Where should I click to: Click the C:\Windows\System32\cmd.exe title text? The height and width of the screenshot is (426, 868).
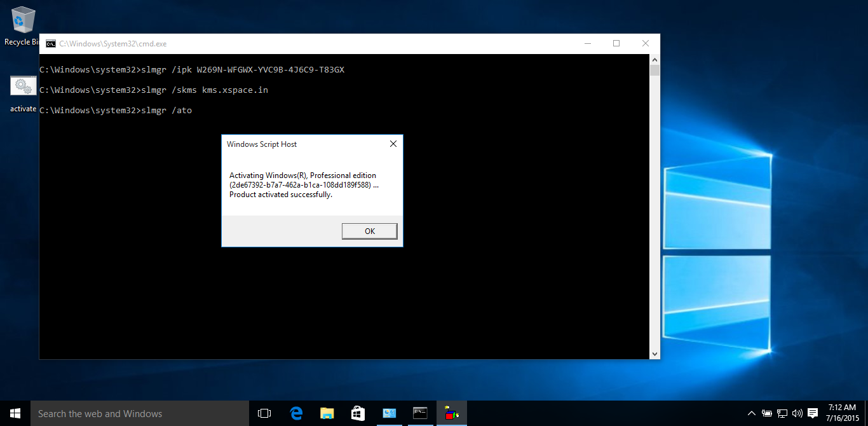coord(113,44)
